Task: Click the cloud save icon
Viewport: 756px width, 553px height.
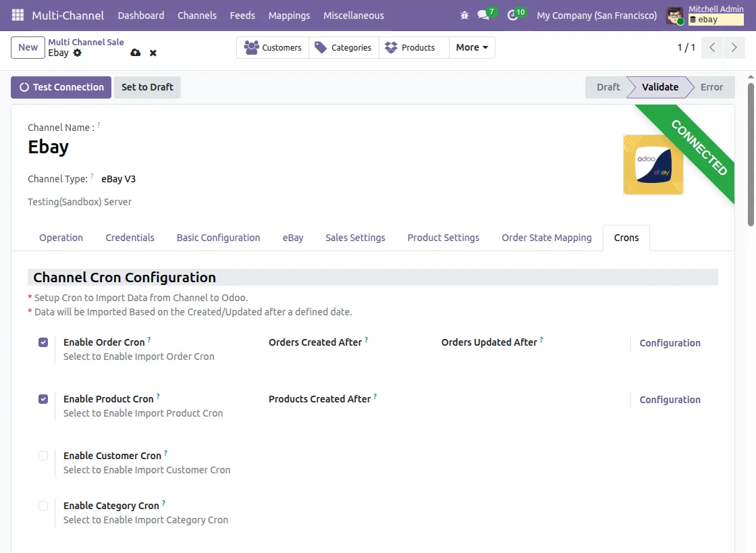Action: point(136,53)
